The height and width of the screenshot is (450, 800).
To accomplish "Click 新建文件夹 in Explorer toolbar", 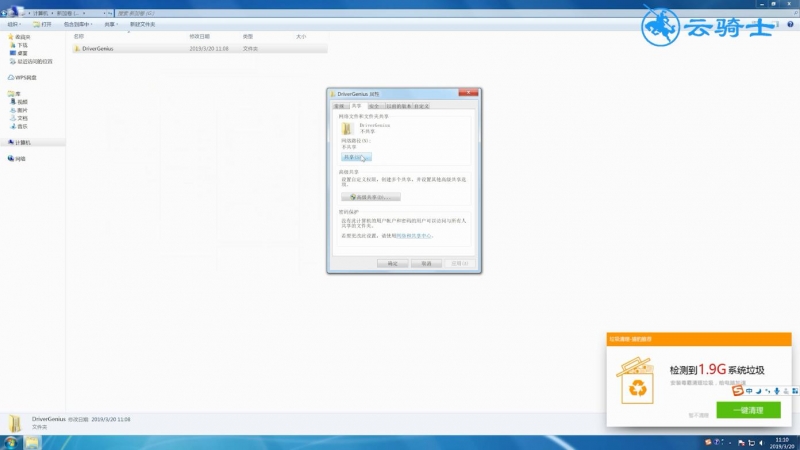I will click(x=142, y=24).
